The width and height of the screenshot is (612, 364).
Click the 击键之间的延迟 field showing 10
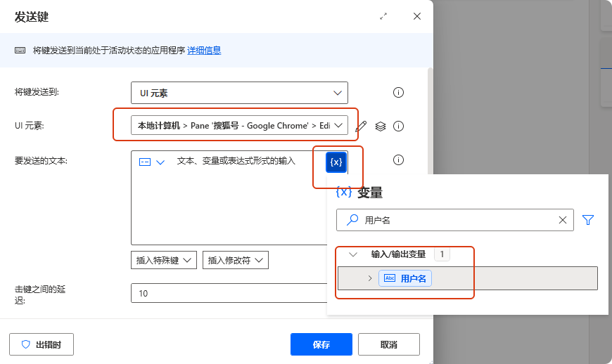click(229, 293)
